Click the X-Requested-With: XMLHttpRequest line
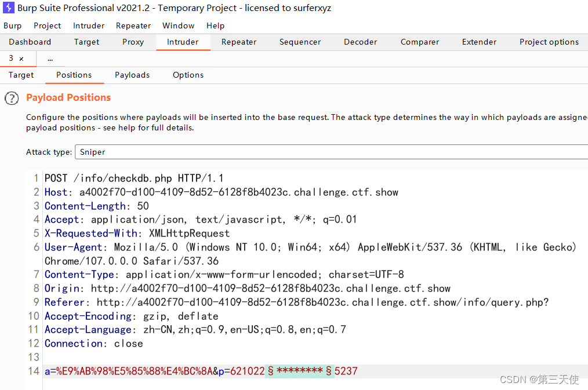The image size is (588, 390). [x=137, y=234]
